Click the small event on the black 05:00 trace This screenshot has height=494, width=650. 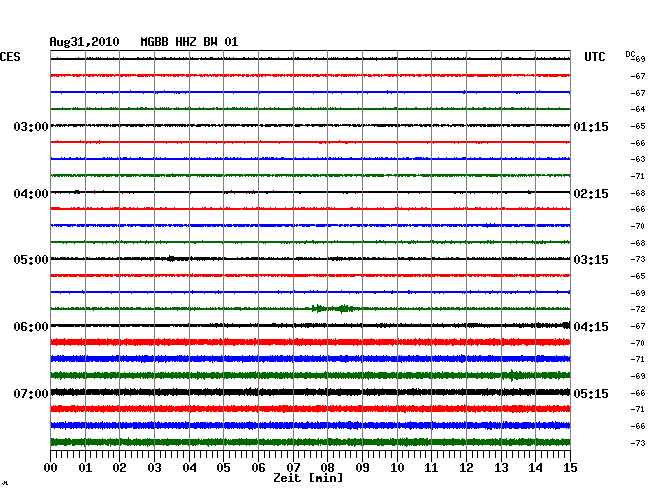point(171,259)
